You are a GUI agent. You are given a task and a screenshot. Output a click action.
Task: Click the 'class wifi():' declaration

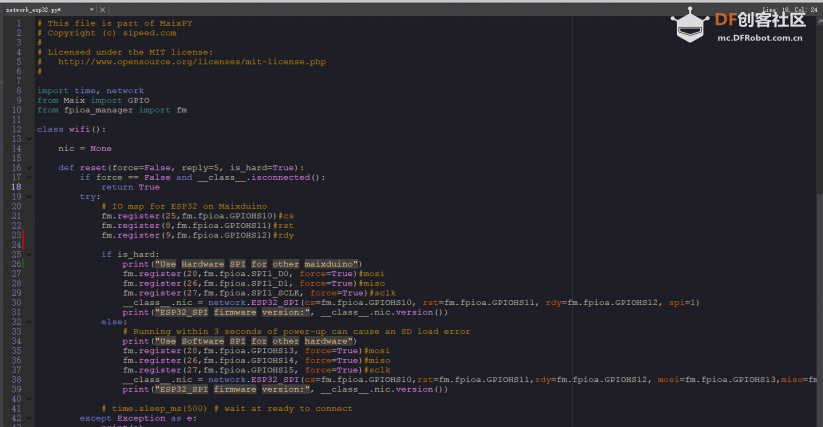click(x=71, y=130)
